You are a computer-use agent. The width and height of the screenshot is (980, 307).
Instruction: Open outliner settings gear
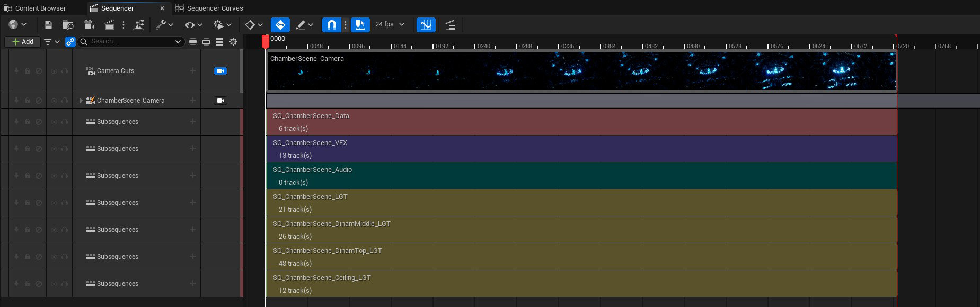tap(233, 42)
